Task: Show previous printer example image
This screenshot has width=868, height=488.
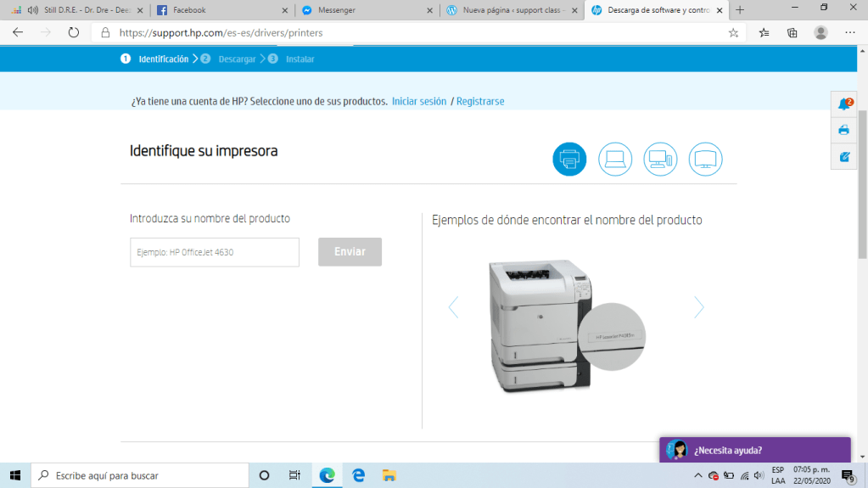Action: [453, 307]
